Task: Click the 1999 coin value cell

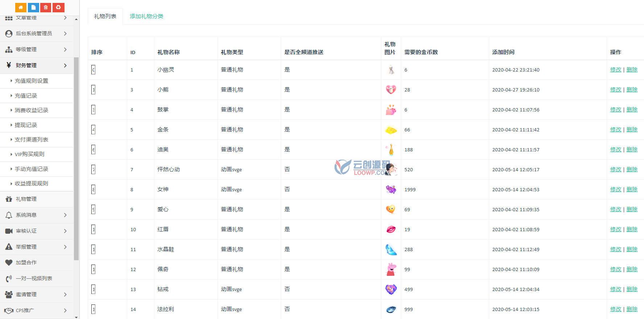Action: tap(410, 189)
